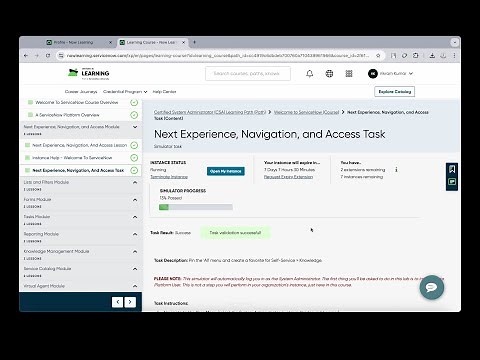Switch to Learning Course browser tab
Image resolution: width=480 pixels, height=360 pixels.
click(x=150, y=43)
